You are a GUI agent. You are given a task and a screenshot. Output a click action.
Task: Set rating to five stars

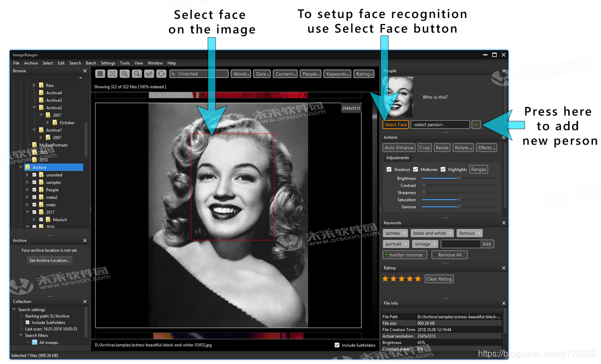pos(418,279)
